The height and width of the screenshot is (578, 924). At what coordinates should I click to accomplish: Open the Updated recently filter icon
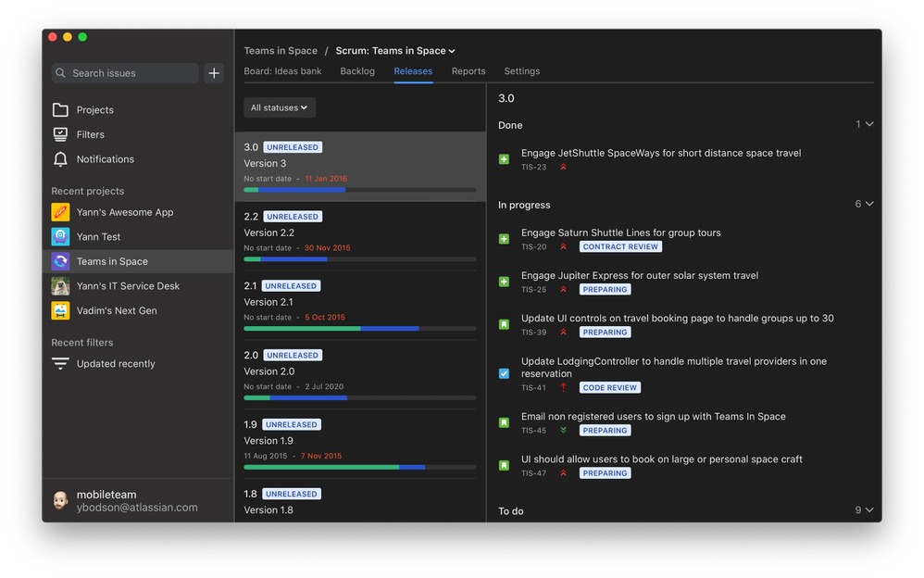pos(59,363)
